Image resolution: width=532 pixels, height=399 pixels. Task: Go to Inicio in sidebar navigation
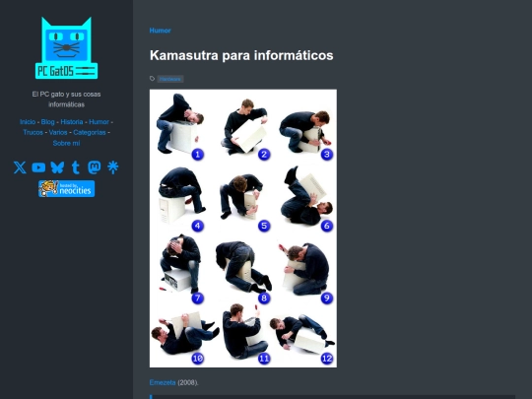pos(28,122)
